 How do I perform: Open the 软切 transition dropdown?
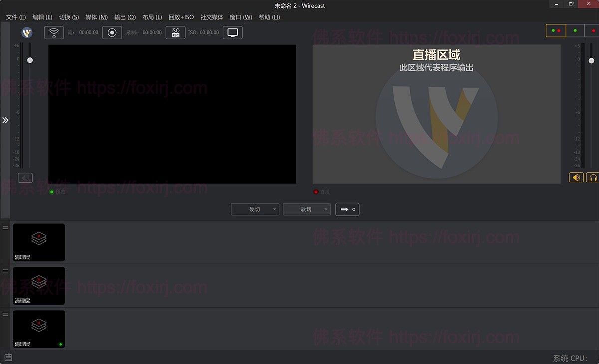(325, 209)
